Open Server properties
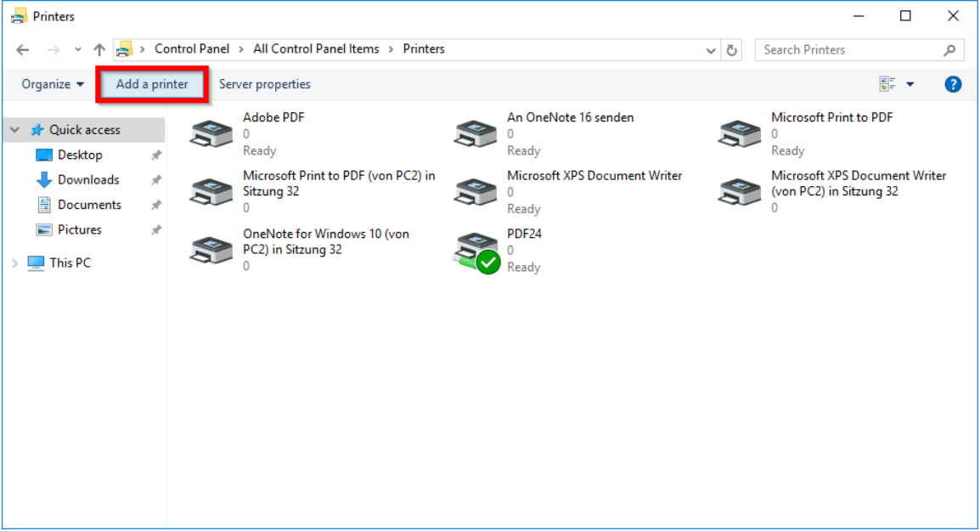Screen dimensions: 980x531 264,84
